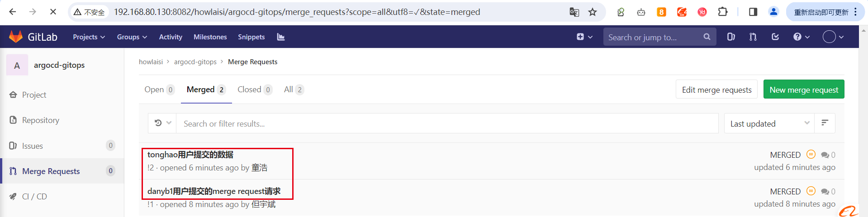
Task: Open Repository in the sidebar
Action: (x=41, y=120)
